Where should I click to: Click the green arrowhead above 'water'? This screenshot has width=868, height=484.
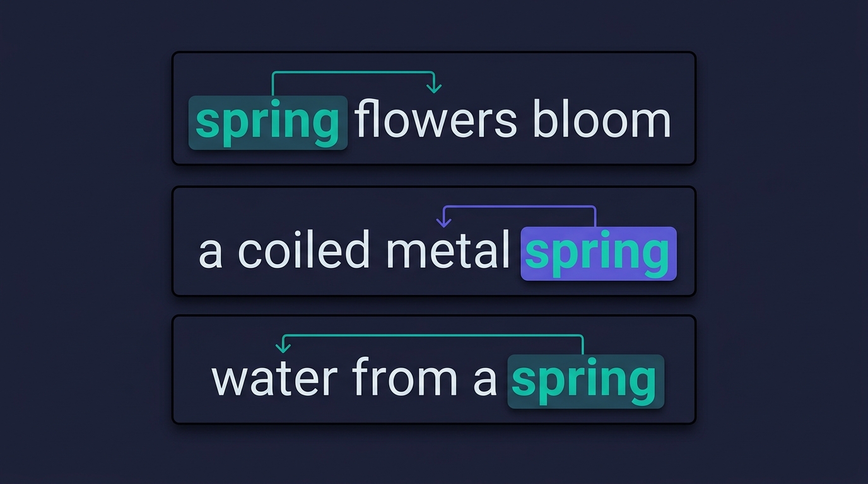(x=284, y=347)
